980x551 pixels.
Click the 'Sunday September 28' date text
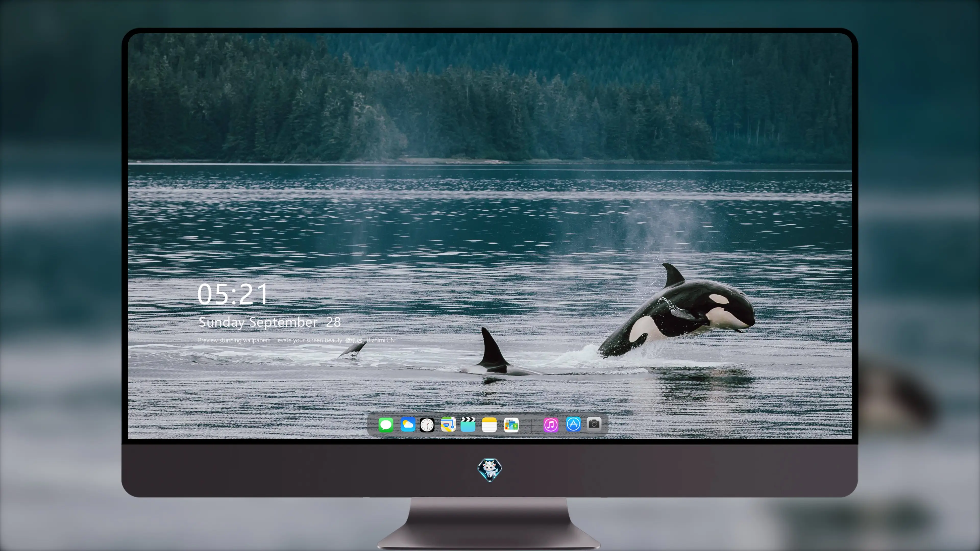click(270, 322)
